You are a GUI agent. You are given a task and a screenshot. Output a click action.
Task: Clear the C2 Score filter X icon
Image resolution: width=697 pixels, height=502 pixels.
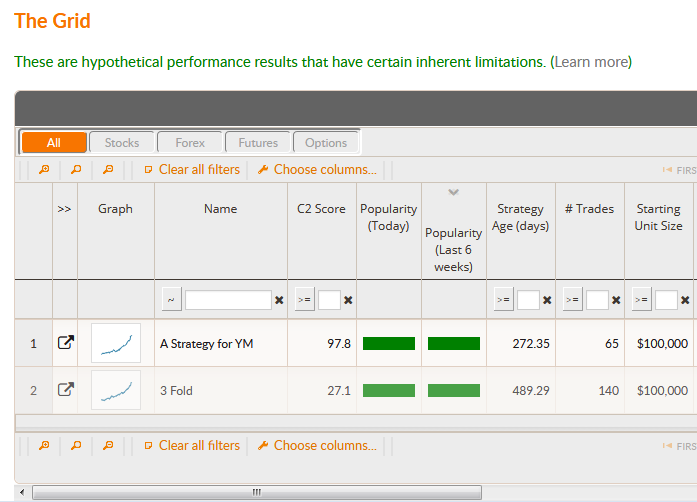[x=348, y=300]
